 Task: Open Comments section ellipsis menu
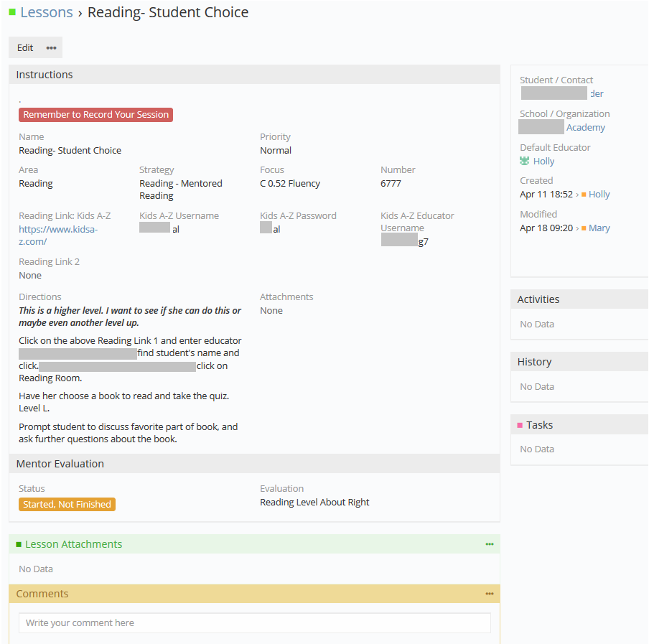point(490,594)
